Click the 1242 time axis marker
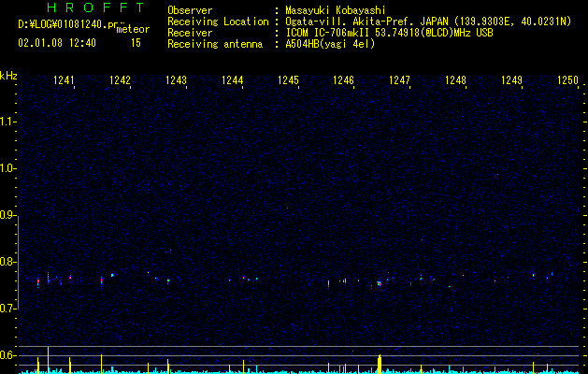This screenshot has height=374, width=588. 120,79
